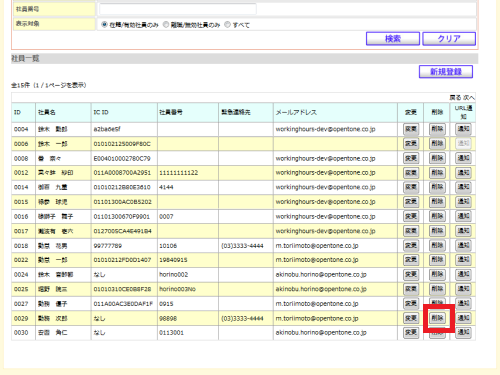This screenshot has height=375, width=500.
Task: Click 変更 button for employee 0018
Action: click(x=411, y=246)
